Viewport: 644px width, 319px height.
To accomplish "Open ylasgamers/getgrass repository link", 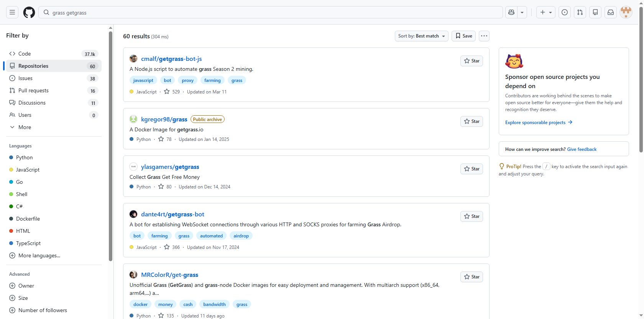I will click(x=170, y=167).
